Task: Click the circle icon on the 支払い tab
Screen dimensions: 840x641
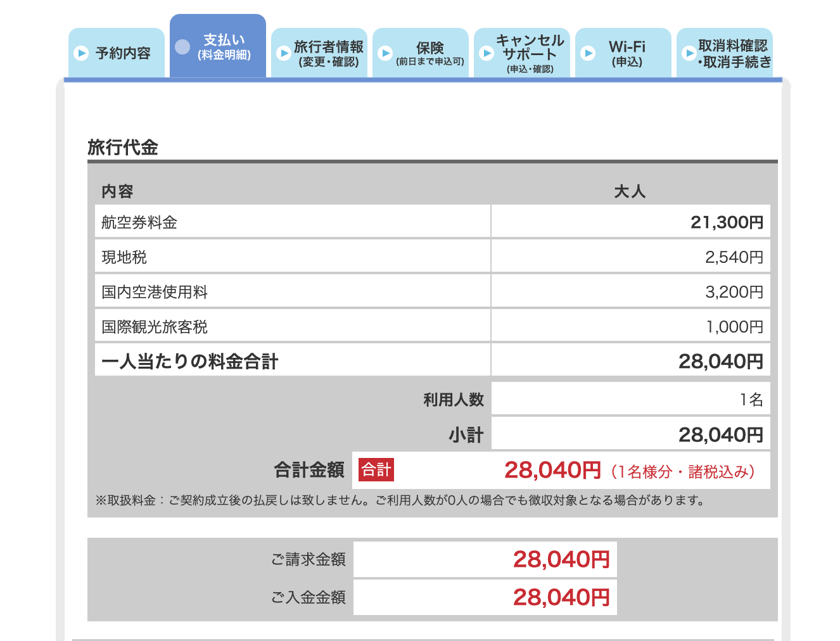Action: coord(181,47)
